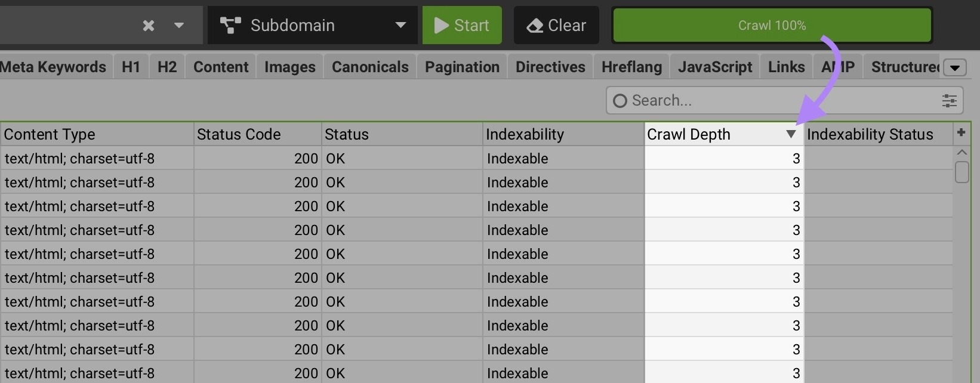Image resolution: width=980 pixels, height=383 pixels.
Task: Click the play icon on the Start button
Action: pyautogui.click(x=442, y=25)
